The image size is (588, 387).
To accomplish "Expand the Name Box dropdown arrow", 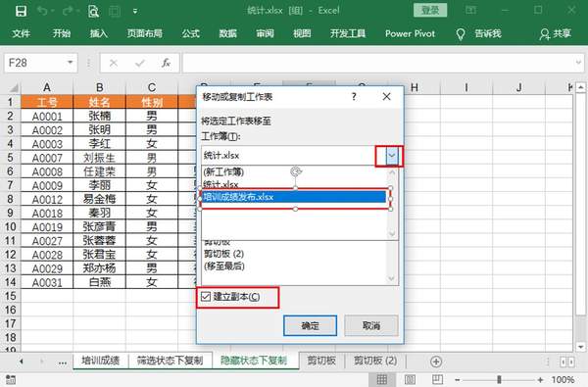I will (x=71, y=63).
